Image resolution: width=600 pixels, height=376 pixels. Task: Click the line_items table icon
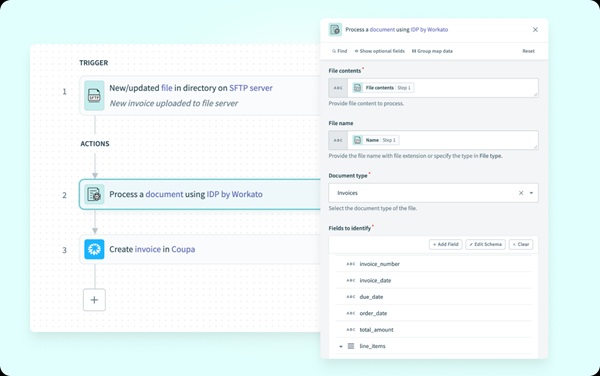click(351, 346)
